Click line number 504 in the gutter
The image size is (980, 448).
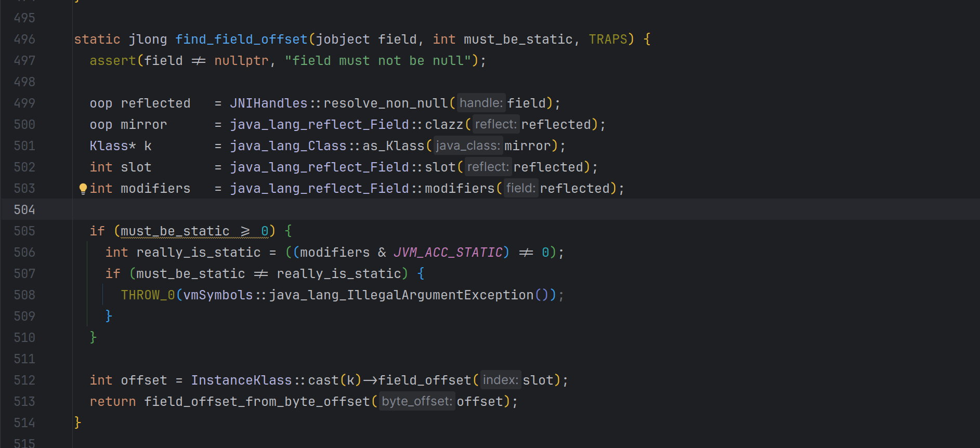tap(24, 210)
